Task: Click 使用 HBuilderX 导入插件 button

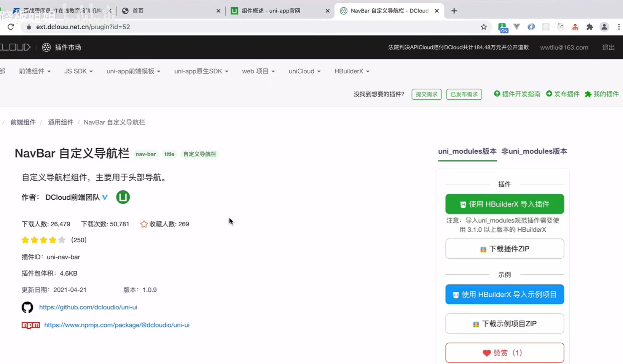Action: point(505,204)
